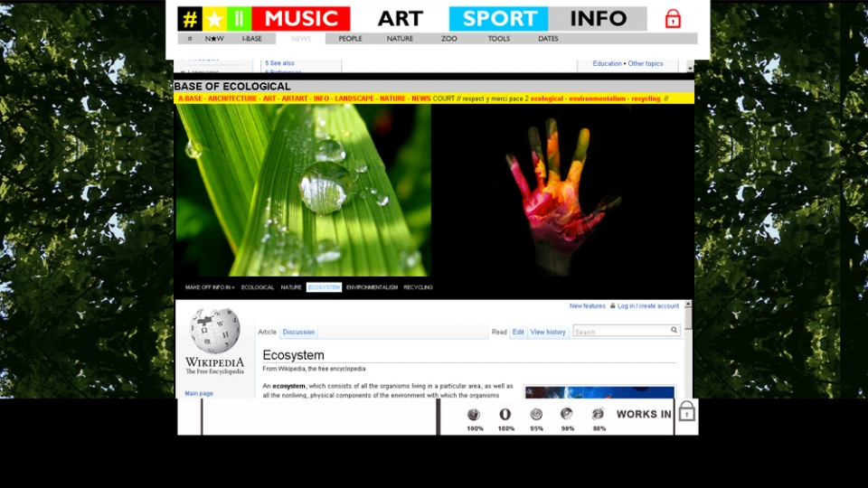Click the browser icon labeled 90%
Screen dimensions: 868x488
point(567,415)
